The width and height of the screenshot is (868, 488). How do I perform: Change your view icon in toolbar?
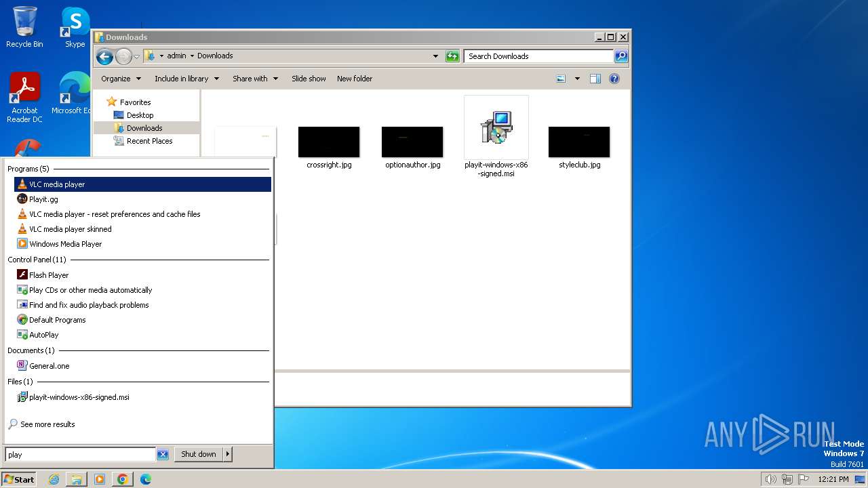[561, 79]
